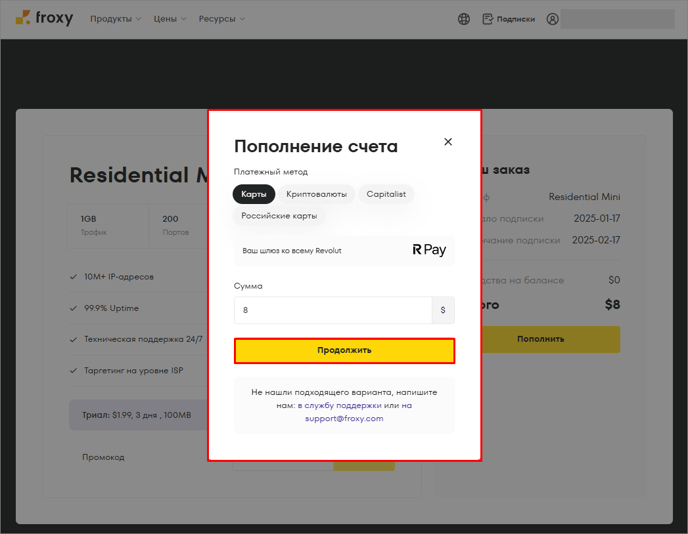Click the Пополнение счета heading
This screenshot has width=688, height=534.
tap(316, 146)
